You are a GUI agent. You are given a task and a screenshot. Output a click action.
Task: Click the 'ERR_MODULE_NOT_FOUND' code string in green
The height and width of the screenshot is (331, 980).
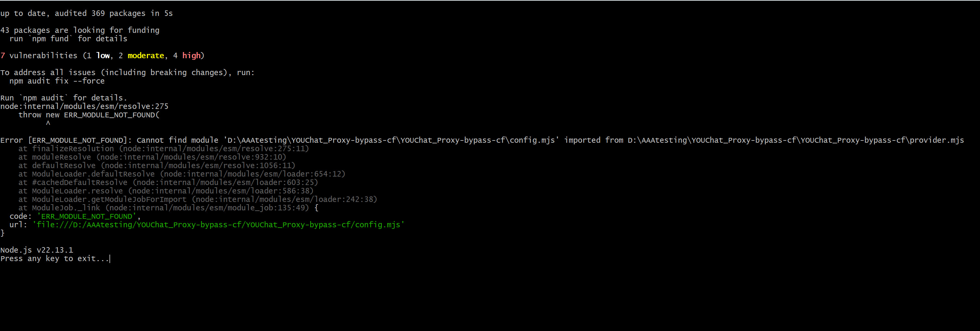(x=86, y=216)
